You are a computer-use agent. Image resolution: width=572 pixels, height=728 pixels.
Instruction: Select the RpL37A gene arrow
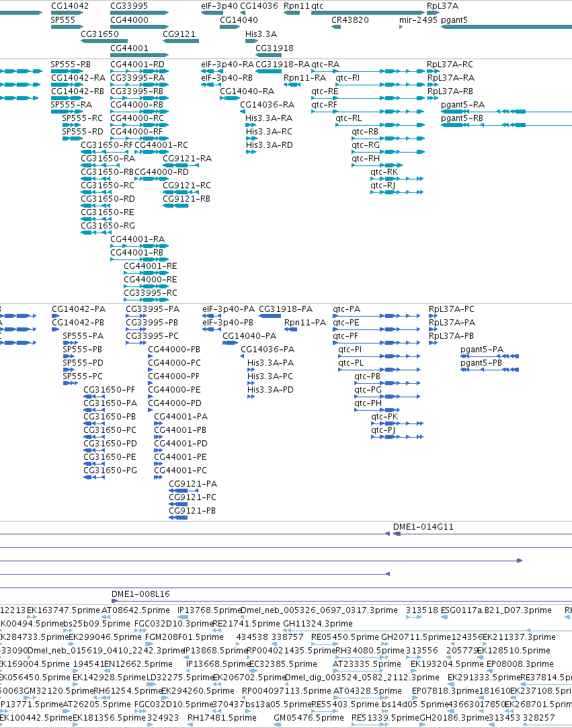(433, 13)
